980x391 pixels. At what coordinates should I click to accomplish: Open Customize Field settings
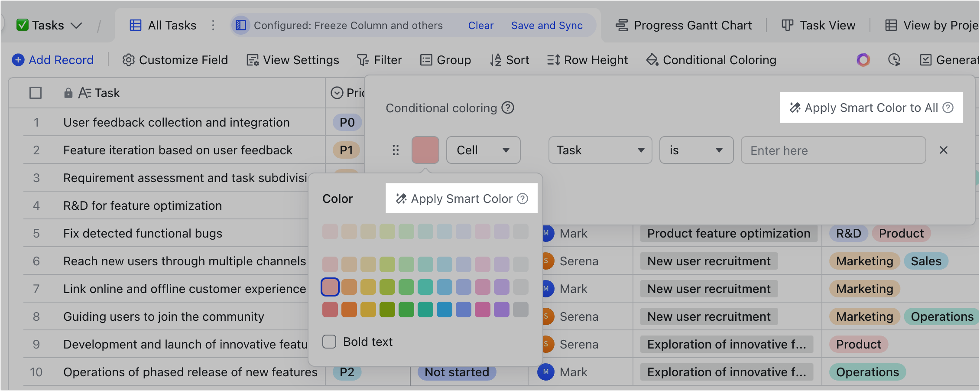click(175, 60)
